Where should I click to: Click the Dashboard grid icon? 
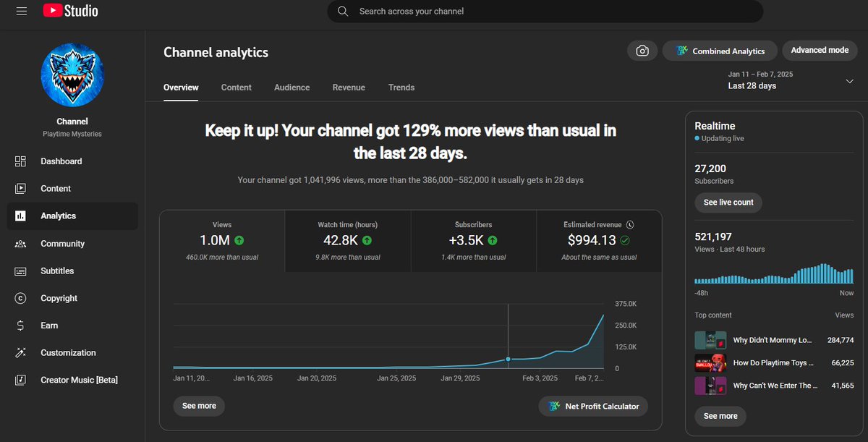20,161
